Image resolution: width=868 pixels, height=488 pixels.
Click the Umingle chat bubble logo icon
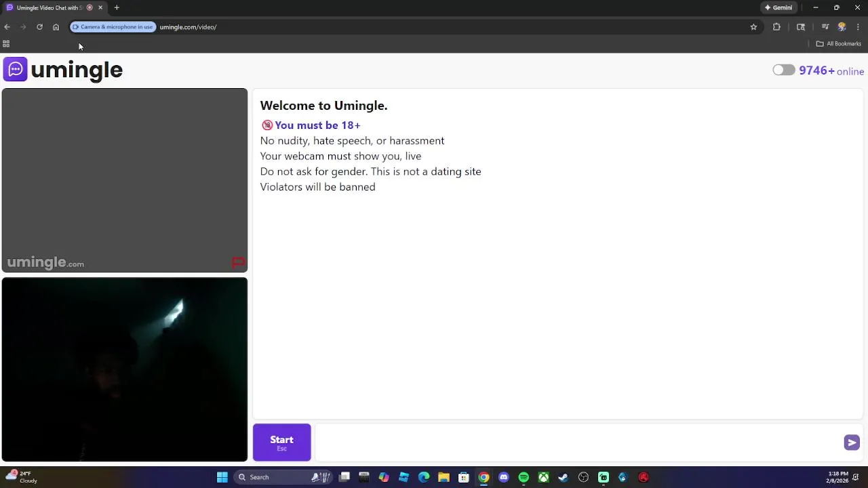coord(15,69)
